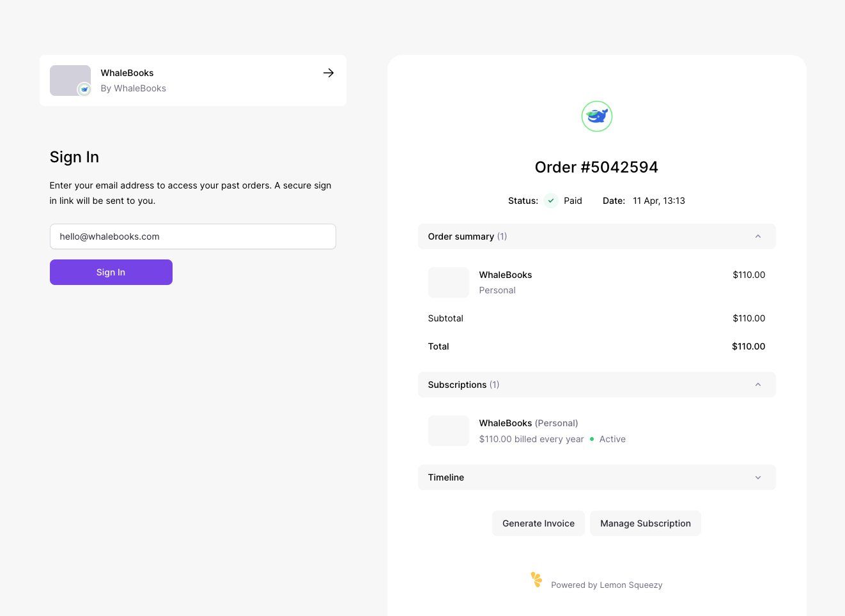Click the WhaleBooks (Personal) subscription thumbnail
845x616 pixels.
tap(449, 431)
